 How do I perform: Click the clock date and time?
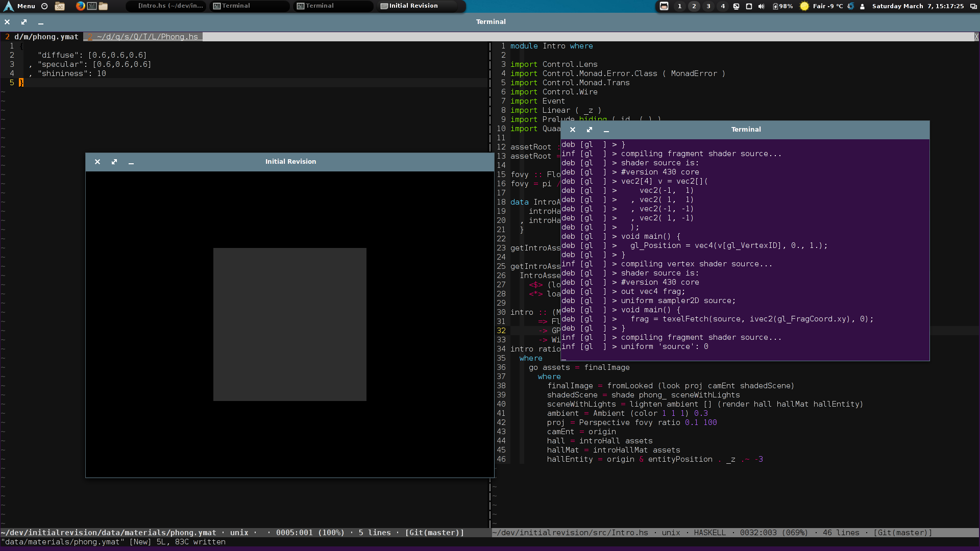pyautogui.click(x=917, y=6)
